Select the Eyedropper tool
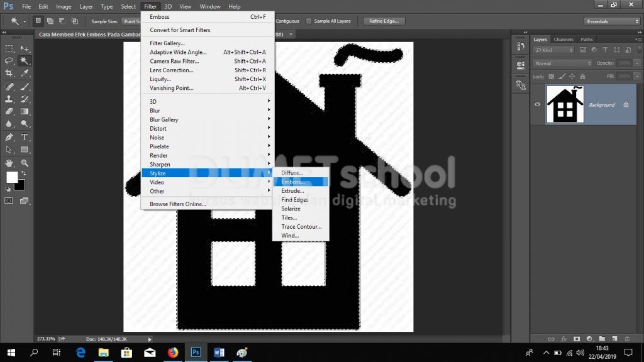The height and width of the screenshot is (362, 644). point(25,73)
